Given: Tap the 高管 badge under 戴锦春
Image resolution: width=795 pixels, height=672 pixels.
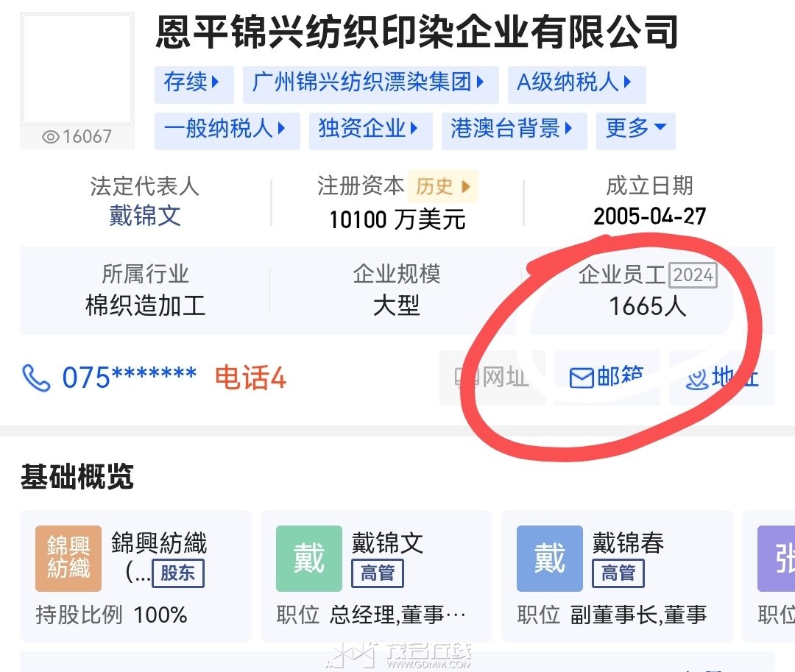Looking at the screenshot, I should click(x=618, y=573).
